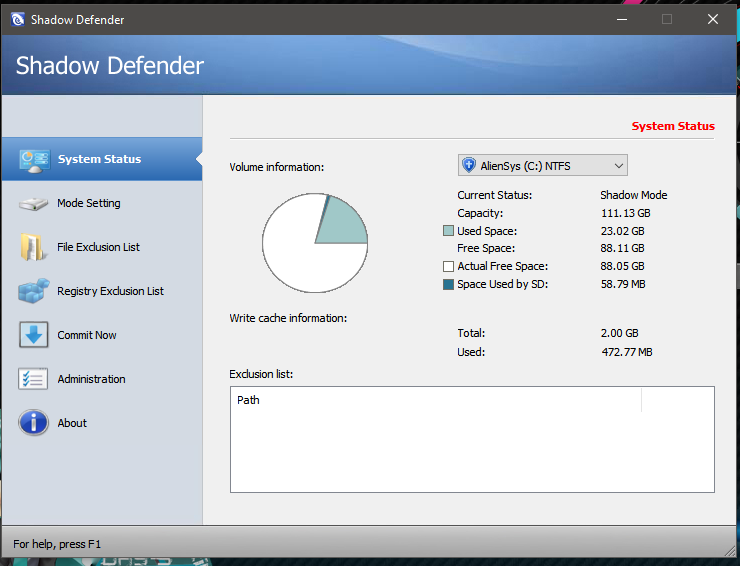This screenshot has height=566, width=740.
Task: Open the AlienSys (C:) volume dropdown
Action: [x=542, y=166]
